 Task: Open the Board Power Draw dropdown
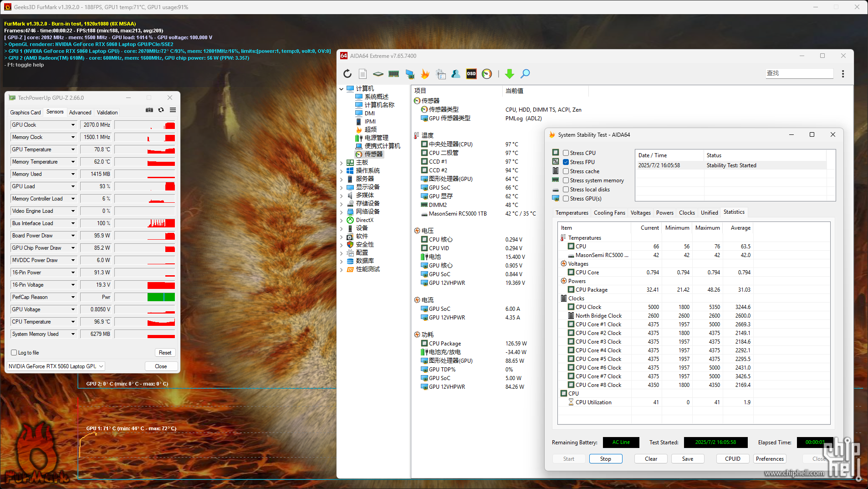(73, 236)
